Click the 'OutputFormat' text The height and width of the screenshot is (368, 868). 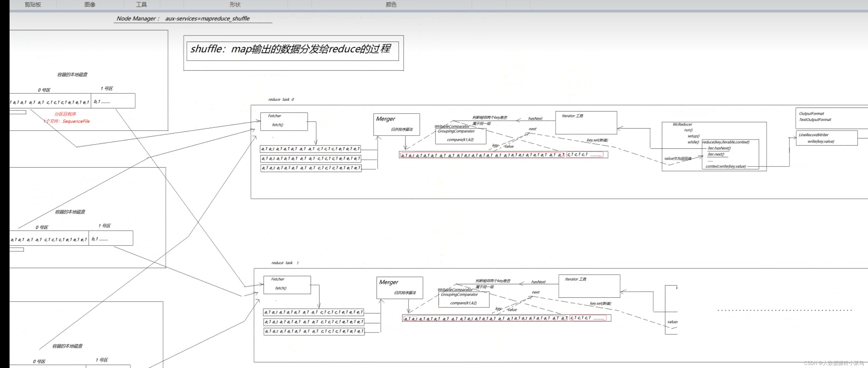click(x=811, y=114)
